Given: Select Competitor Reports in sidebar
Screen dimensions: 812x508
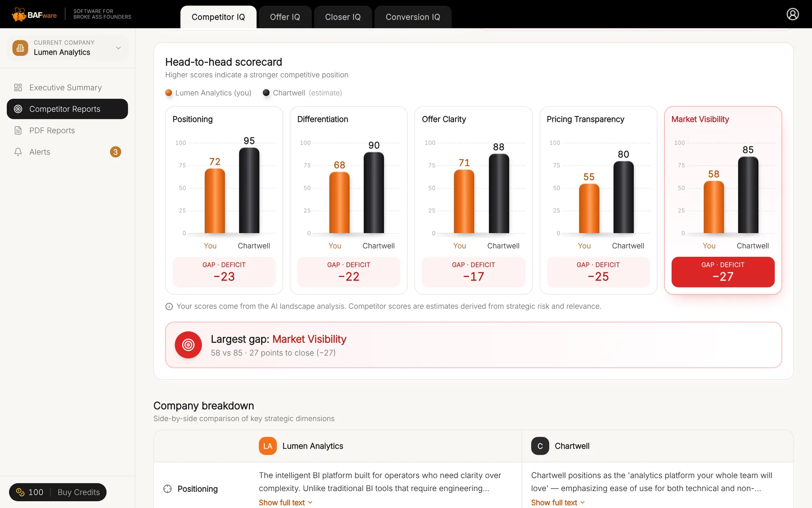Looking at the screenshot, I should coord(67,109).
